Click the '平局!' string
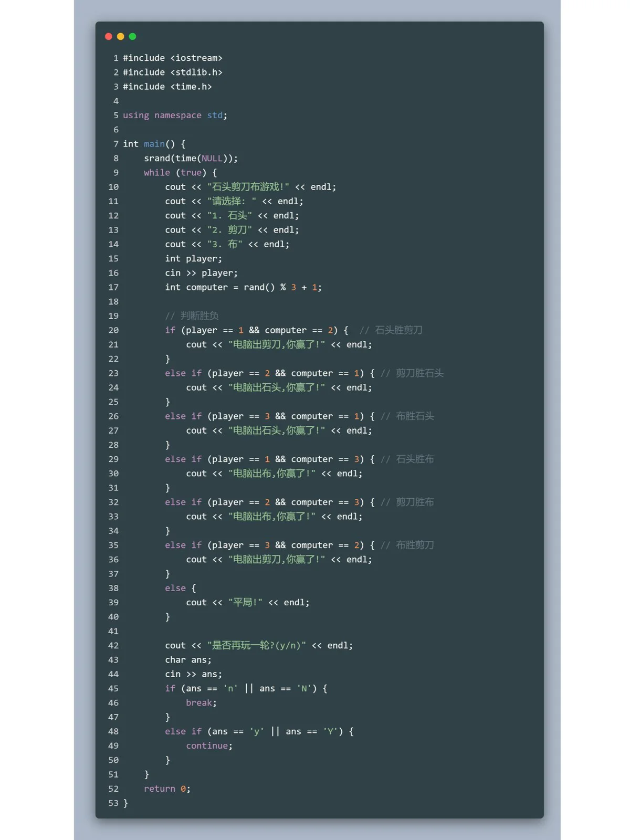Image resolution: width=630 pixels, height=840 pixels. [245, 602]
